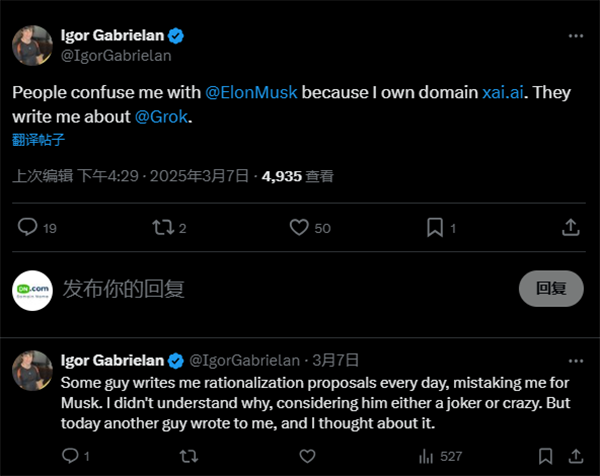The image size is (600, 476).
Task: Reply to the second tweet via its comment icon
Action: click(70, 456)
